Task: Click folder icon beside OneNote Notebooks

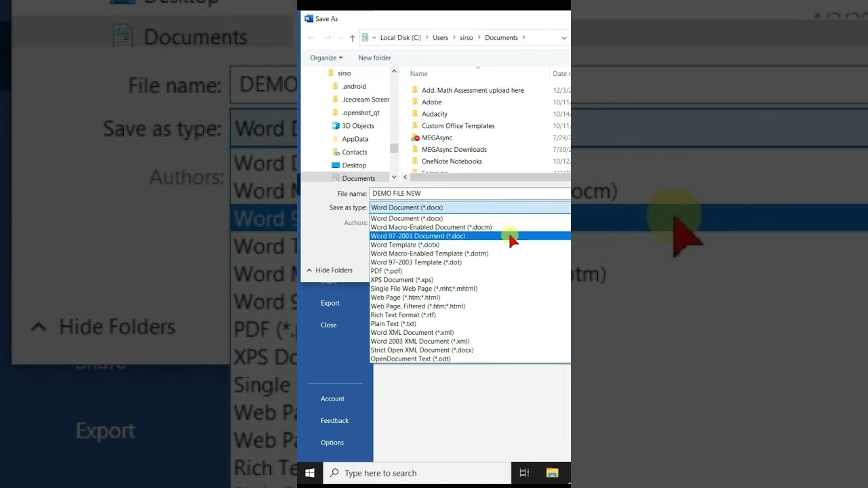Action: [x=415, y=161]
